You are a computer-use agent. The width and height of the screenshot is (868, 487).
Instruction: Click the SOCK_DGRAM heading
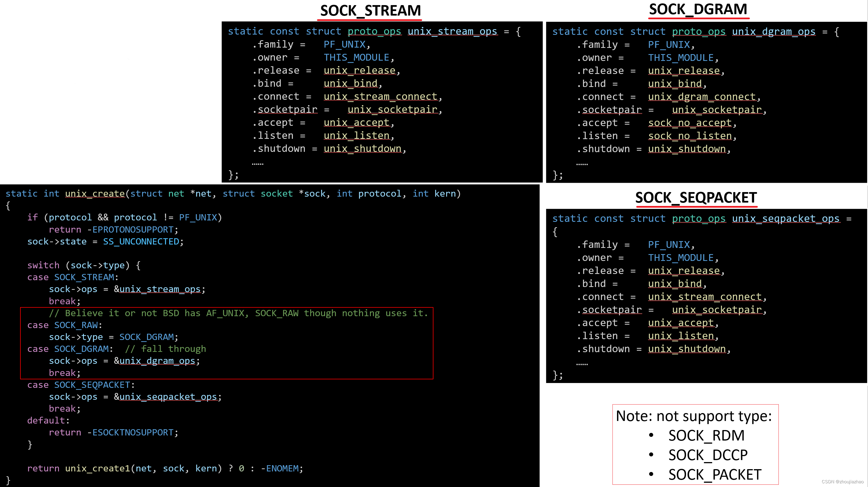coord(698,9)
